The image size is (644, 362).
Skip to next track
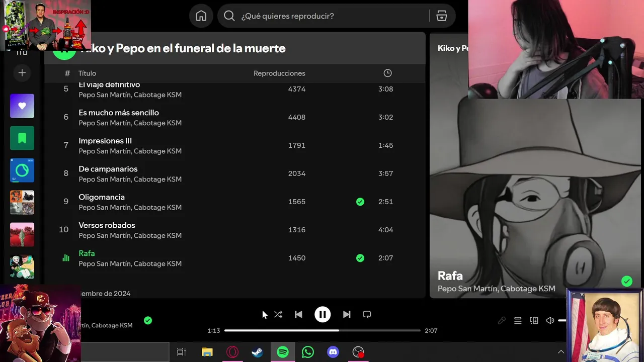tap(347, 314)
